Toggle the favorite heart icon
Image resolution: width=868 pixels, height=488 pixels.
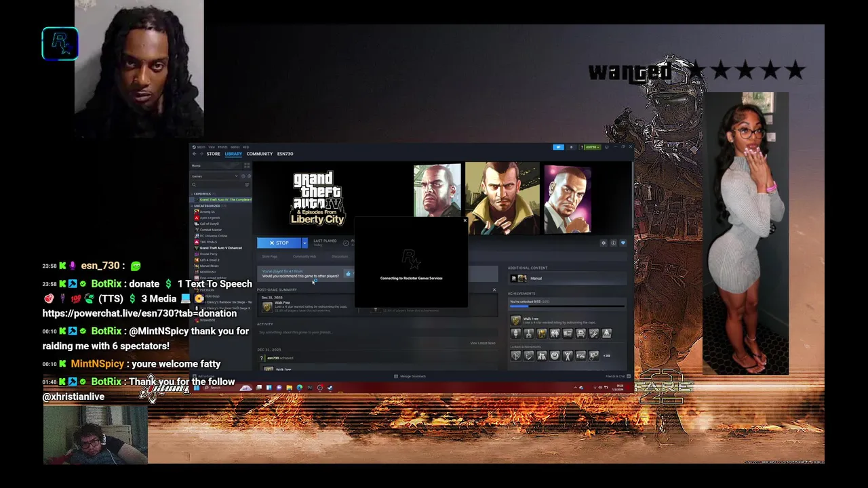click(623, 243)
